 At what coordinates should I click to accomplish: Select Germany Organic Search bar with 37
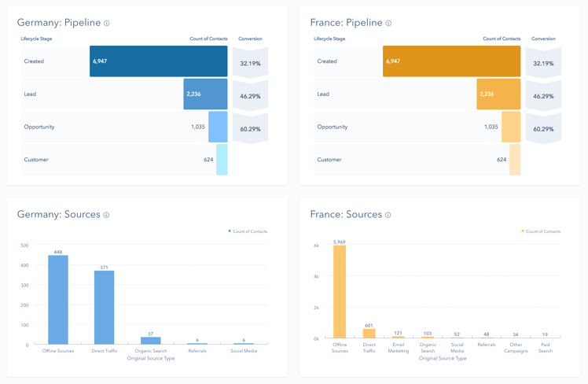pos(151,341)
